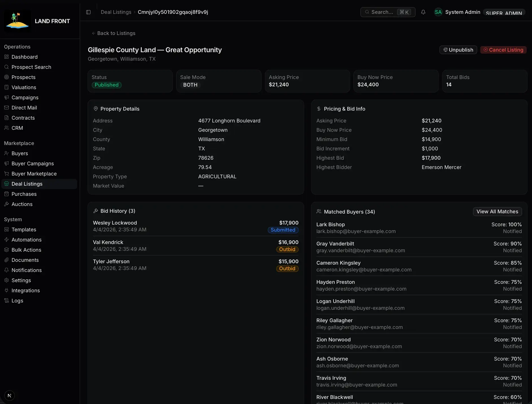Viewport: 532px width, 404px height.
Task: Open the Contracts section
Action: (39, 118)
